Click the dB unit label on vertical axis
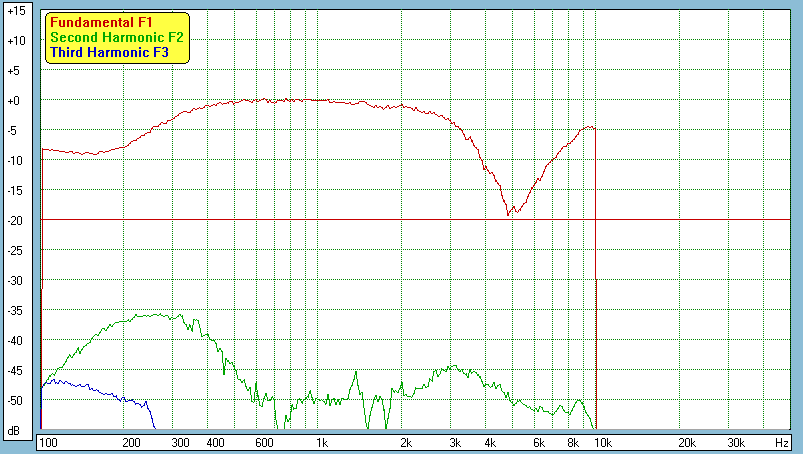The image size is (803, 454). pos(15,430)
